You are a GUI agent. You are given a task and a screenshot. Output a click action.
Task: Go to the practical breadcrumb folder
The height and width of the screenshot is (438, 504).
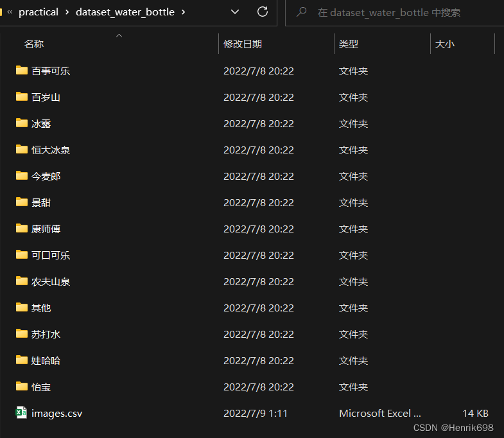39,12
